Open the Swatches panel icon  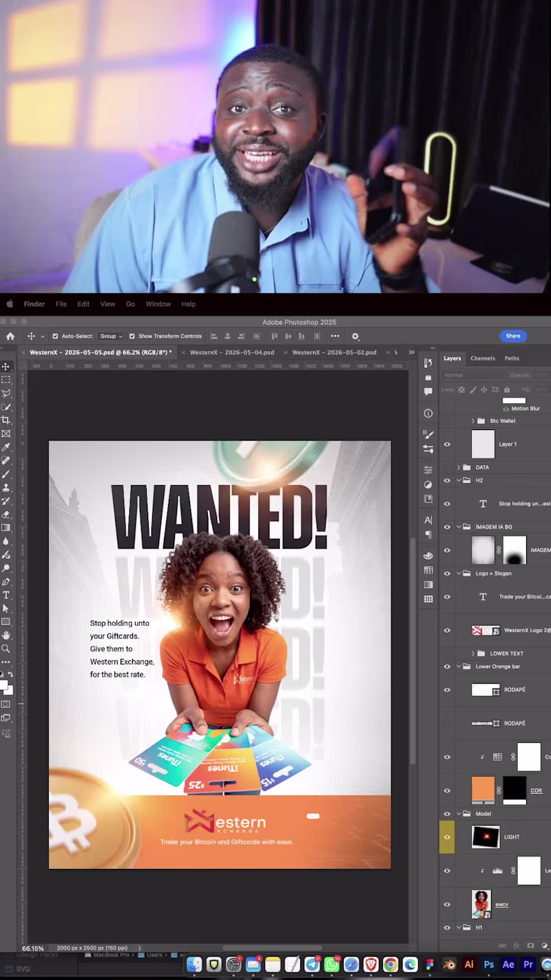tap(428, 570)
